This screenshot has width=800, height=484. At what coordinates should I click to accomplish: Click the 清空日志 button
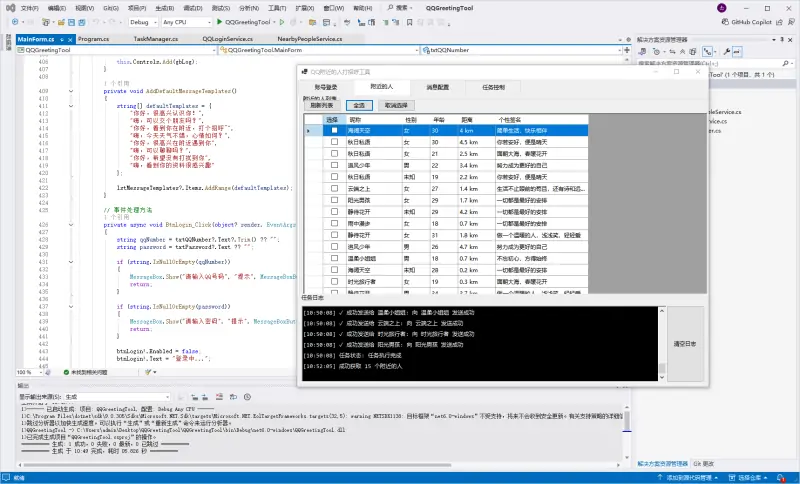tap(686, 343)
